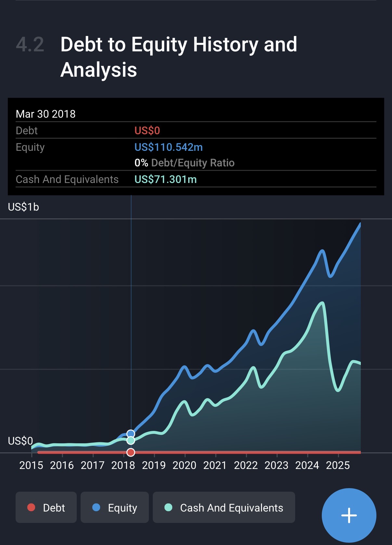Select the 2025 label on the x-axis

pos(338,465)
